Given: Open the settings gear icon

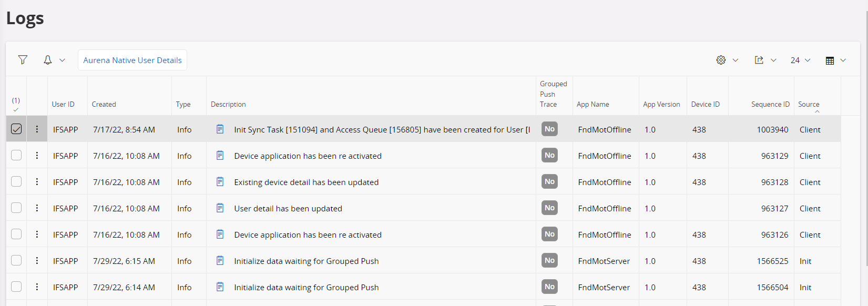Looking at the screenshot, I should coord(721,60).
